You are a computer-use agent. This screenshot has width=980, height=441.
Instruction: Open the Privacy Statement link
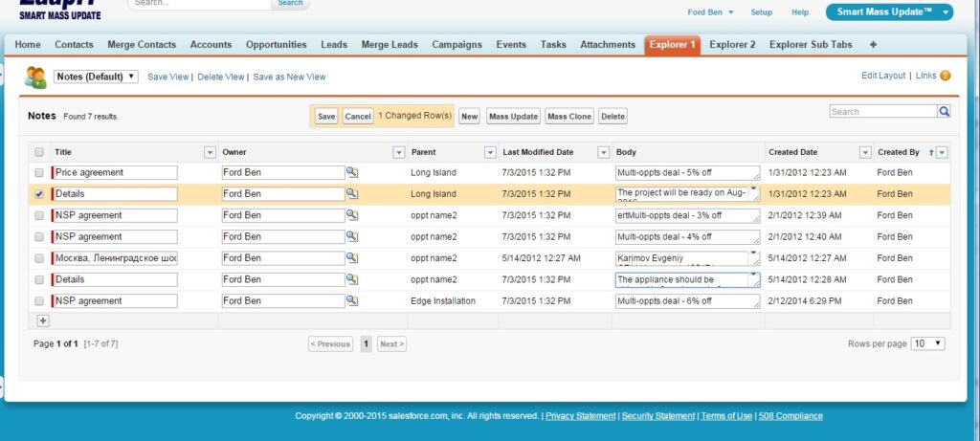[580, 416]
